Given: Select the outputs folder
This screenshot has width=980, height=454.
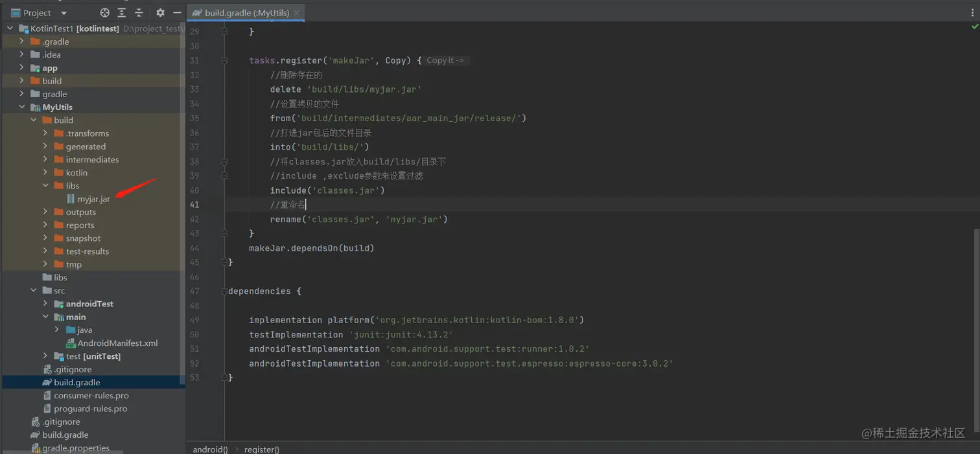Looking at the screenshot, I should [x=80, y=212].
